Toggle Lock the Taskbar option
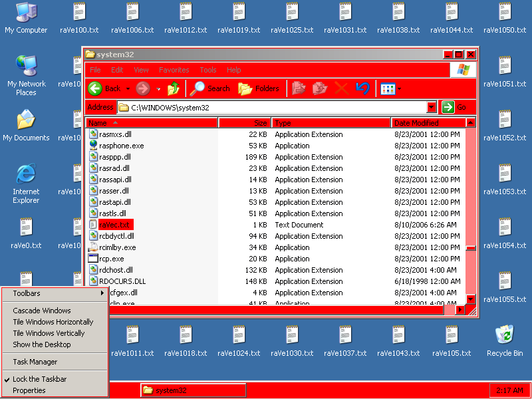 pos(39,379)
